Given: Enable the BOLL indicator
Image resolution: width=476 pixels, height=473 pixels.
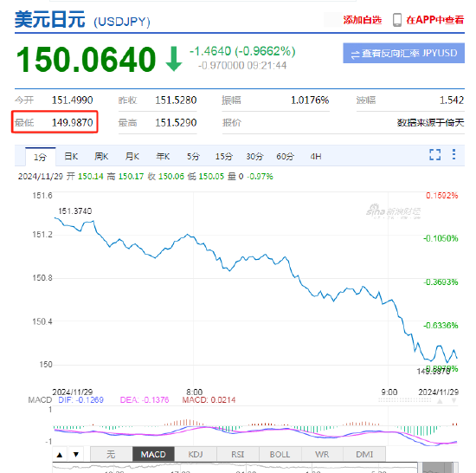Looking at the screenshot, I should coord(280,455).
